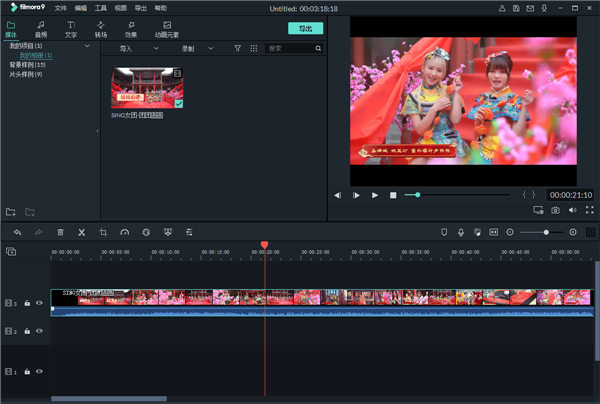The width and height of the screenshot is (600, 404).
Task: Take a snapshot with the camera icon
Action: [x=555, y=211]
